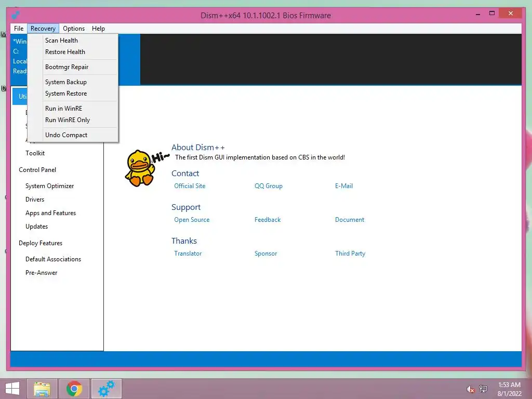Open the taskbar clock and date
This screenshot has height=399, width=532.
coord(509,389)
